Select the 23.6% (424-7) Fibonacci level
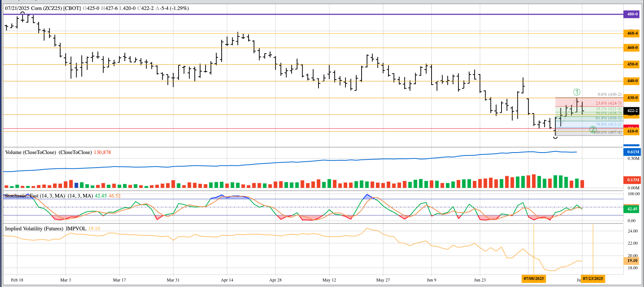 coord(608,103)
